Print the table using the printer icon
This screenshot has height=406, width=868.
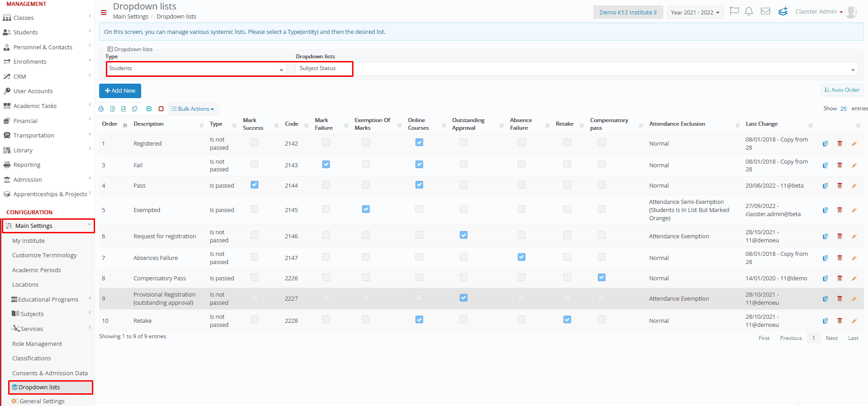[x=101, y=109]
